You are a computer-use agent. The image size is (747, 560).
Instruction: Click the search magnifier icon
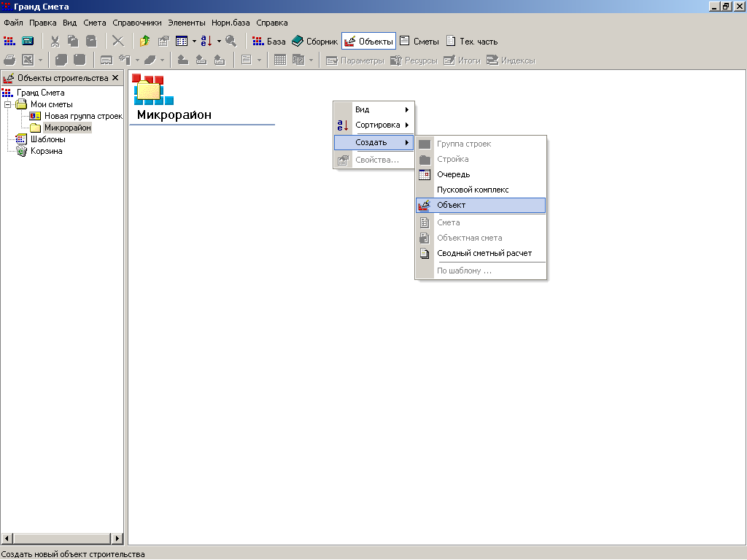[231, 42]
